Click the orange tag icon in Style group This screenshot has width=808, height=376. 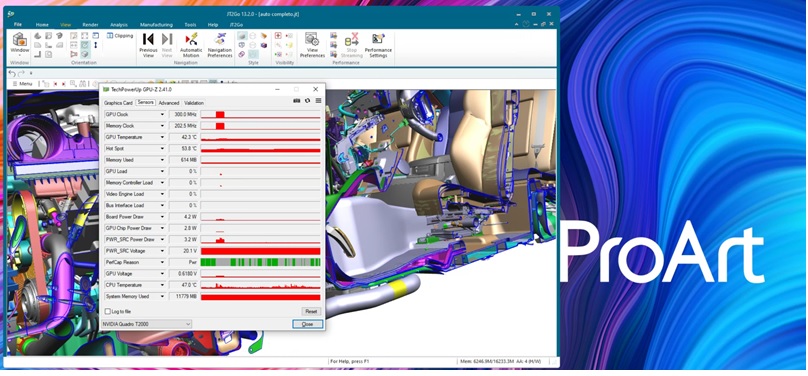click(x=264, y=36)
